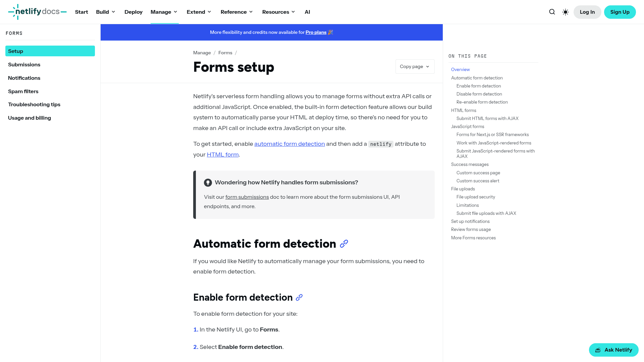Screen dimensions: 644x362
Task: Jump to Submit file uploads with AJAX
Action: [x=486, y=213]
